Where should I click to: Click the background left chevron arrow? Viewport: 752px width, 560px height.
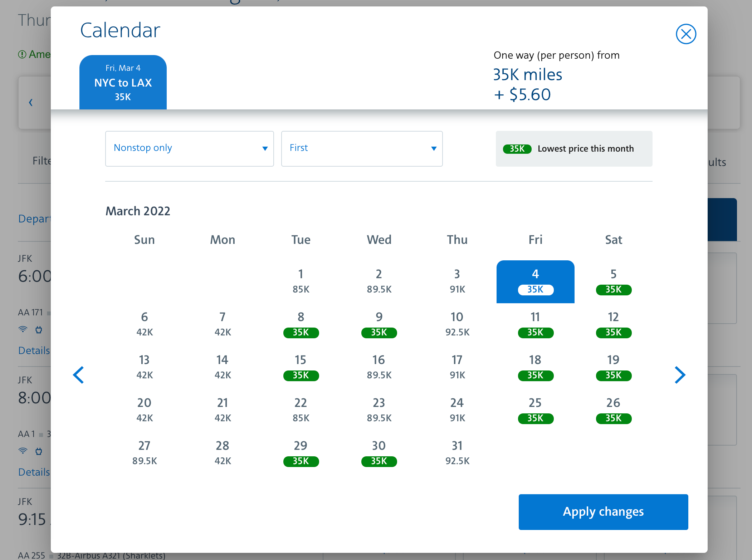click(31, 103)
